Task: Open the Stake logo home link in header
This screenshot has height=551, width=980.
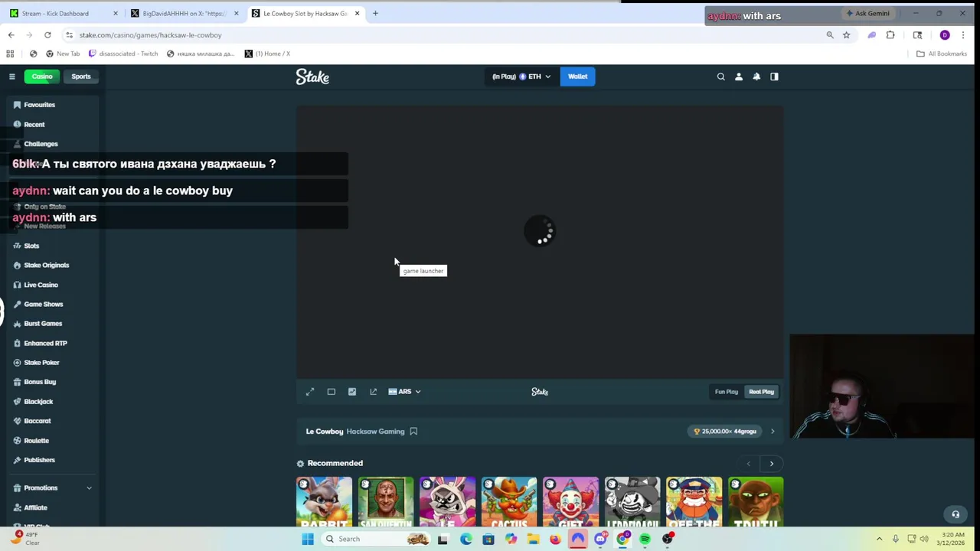Action: 312,77
